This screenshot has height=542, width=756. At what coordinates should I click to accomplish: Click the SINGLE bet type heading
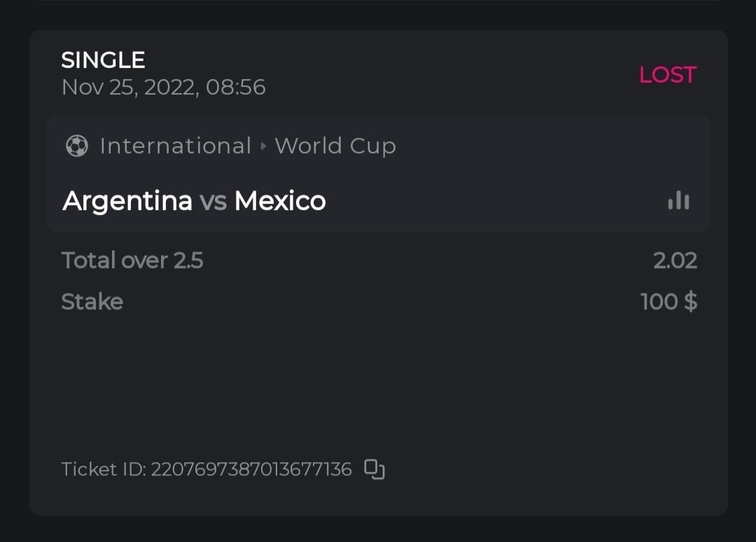103,60
